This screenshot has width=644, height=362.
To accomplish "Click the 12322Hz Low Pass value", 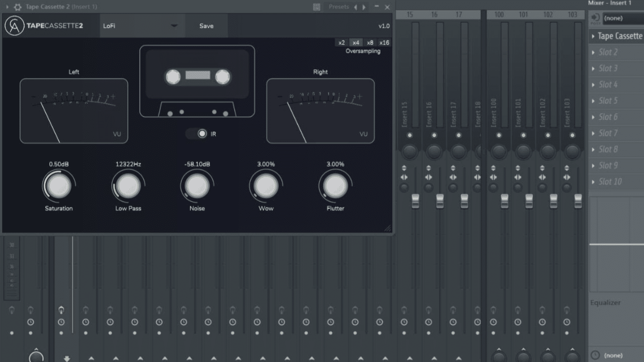I will click(128, 164).
